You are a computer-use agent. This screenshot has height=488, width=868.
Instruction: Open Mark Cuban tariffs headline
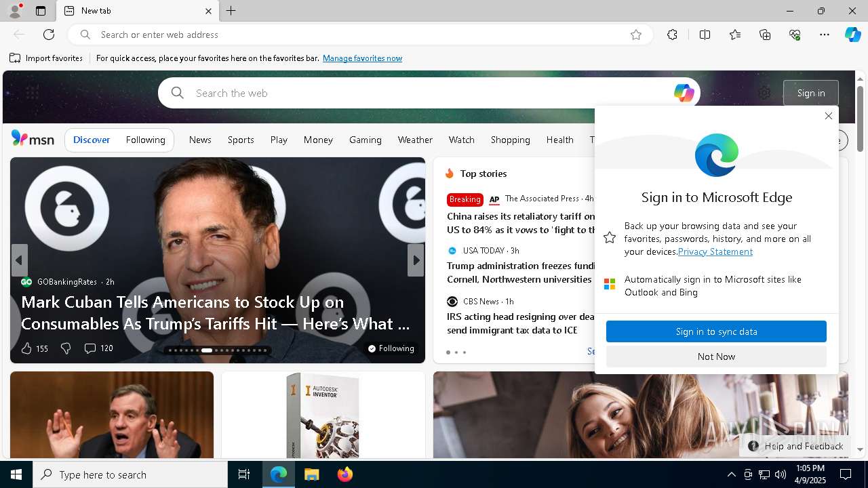click(x=215, y=312)
